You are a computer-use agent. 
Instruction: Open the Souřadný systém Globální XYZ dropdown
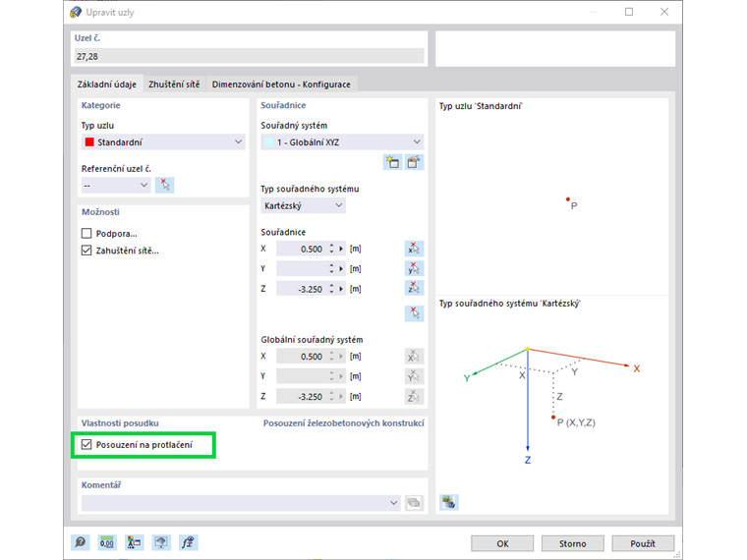coord(342,141)
